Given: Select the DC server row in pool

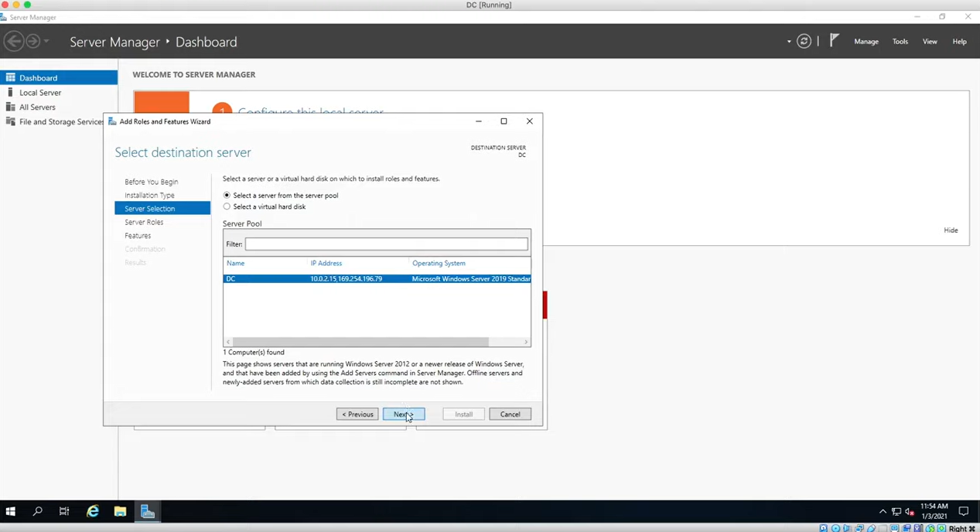Looking at the screenshot, I should pyautogui.click(x=377, y=278).
